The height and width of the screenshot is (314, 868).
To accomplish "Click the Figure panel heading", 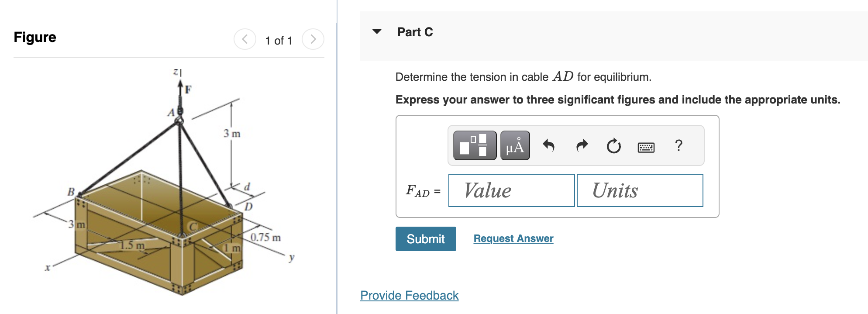I will tap(35, 37).
